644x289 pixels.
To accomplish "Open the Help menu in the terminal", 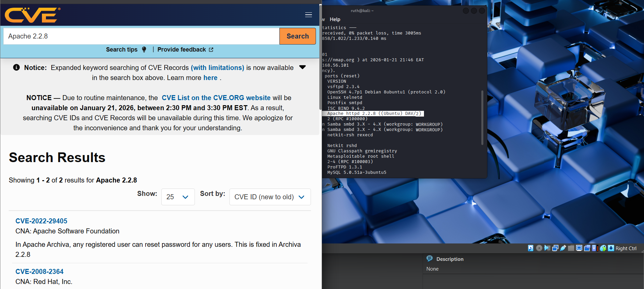I will [335, 19].
